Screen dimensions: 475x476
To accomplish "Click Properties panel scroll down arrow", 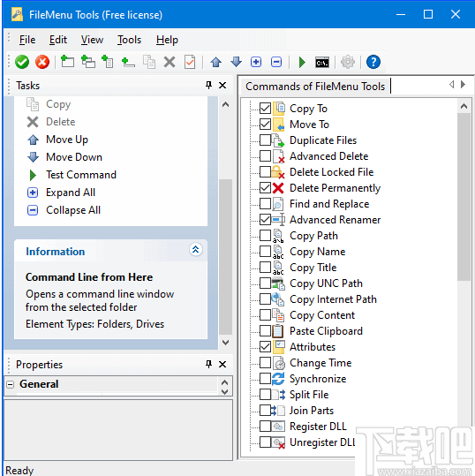I will pos(224,391).
